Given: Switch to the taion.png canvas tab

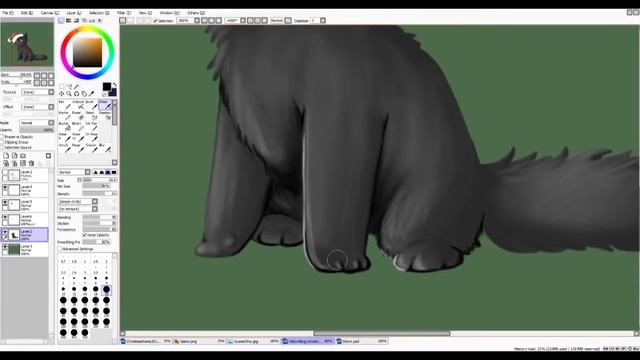Looking at the screenshot, I should point(200,341).
